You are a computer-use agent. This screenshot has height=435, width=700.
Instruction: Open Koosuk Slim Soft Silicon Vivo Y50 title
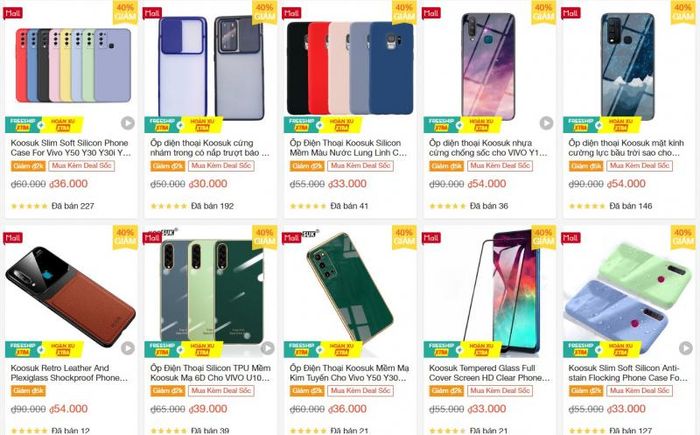pyautogui.click(x=71, y=148)
